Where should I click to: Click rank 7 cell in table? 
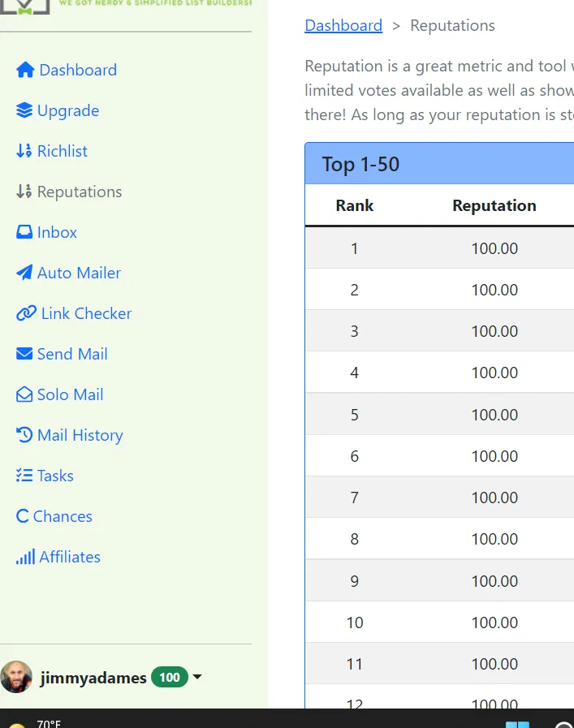(x=354, y=498)
